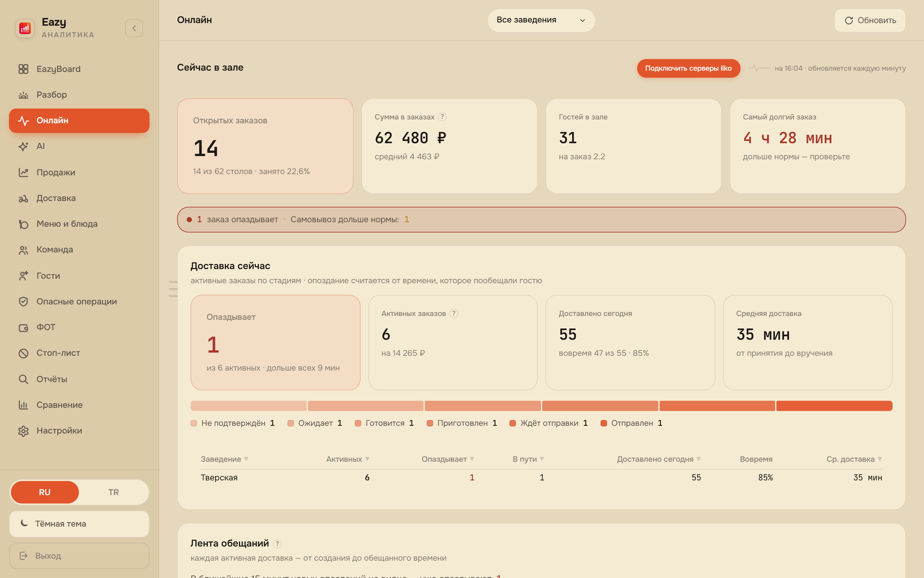Enable Тёмная тема
The image size is (924, 578).
79,524
